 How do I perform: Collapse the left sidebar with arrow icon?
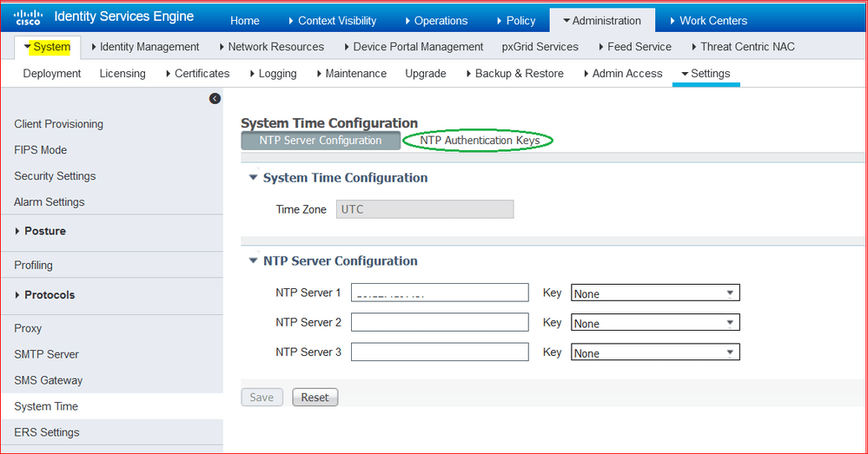215,98
